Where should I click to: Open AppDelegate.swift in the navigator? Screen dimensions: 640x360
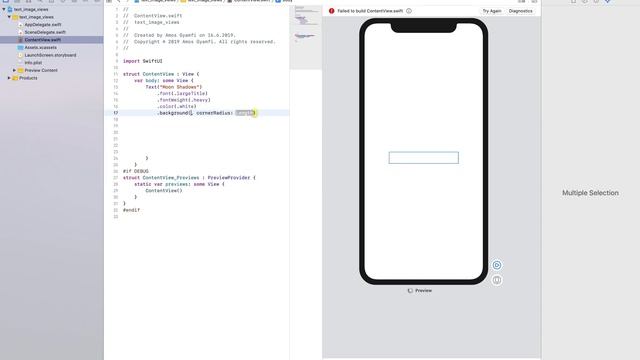coord(42,24)
